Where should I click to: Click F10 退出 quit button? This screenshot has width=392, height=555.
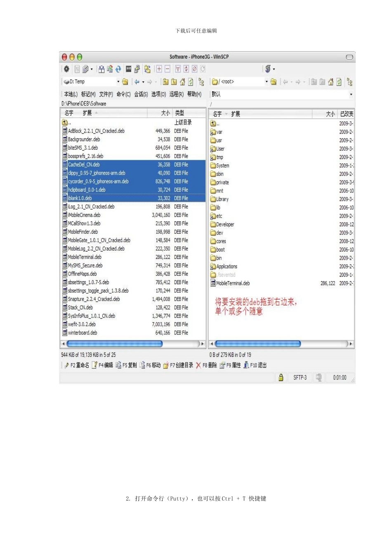255,365
